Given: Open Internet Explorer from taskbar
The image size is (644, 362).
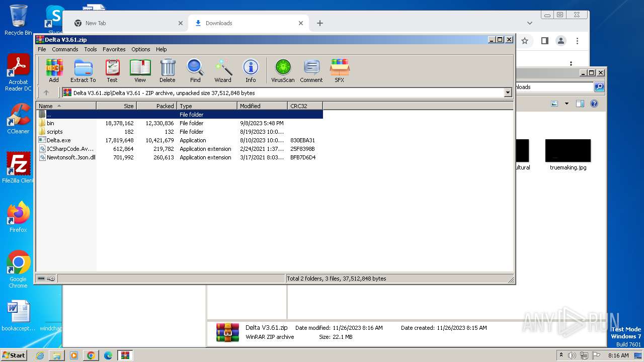Looking at the screenshot, I should (x=40, y=355).
